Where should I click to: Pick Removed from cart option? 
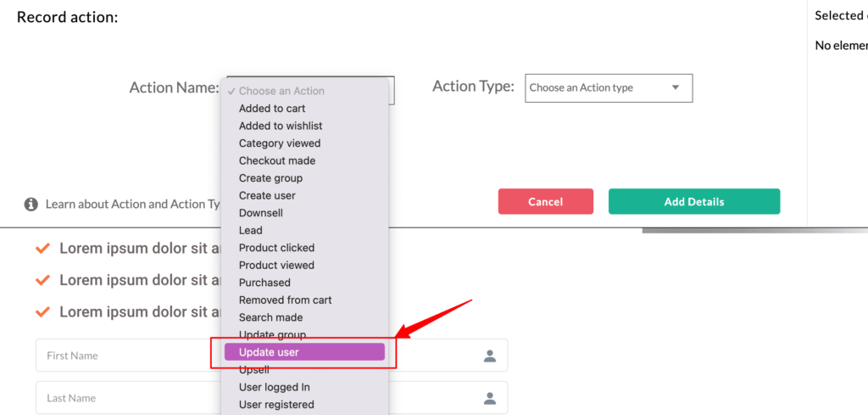[x=285, y=300]
